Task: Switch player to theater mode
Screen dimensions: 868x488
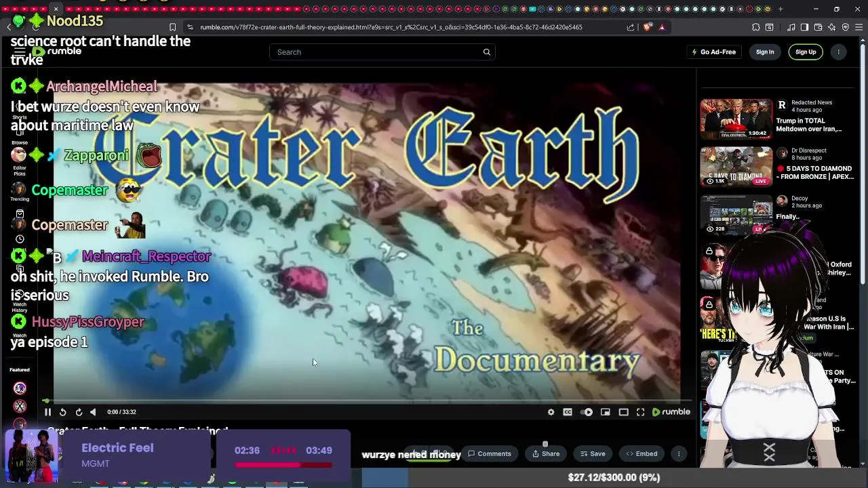Action: point(623,412)
